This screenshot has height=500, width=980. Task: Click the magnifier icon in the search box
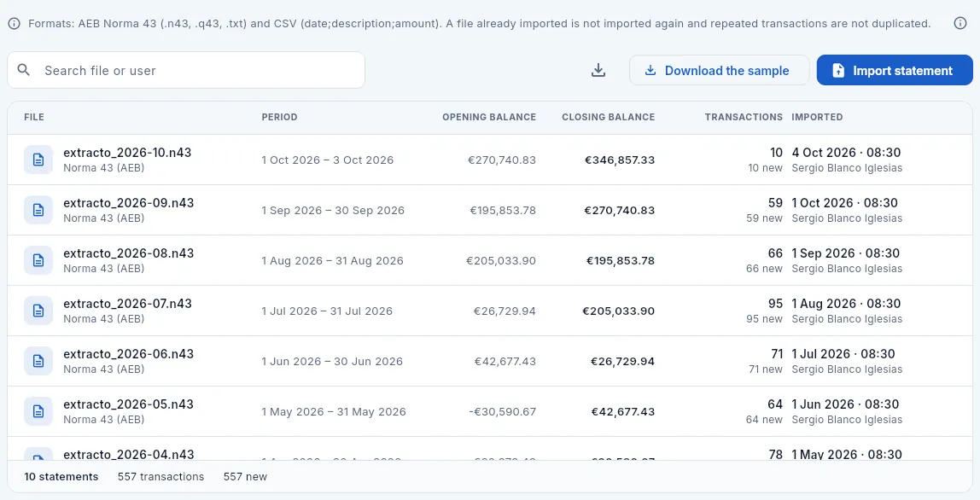[x=24, y=70]
